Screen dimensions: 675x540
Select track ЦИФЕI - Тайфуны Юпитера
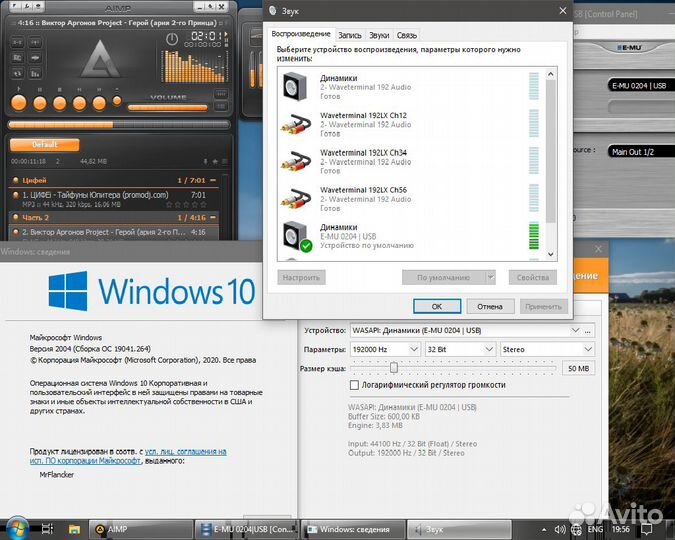click(114, 199)
